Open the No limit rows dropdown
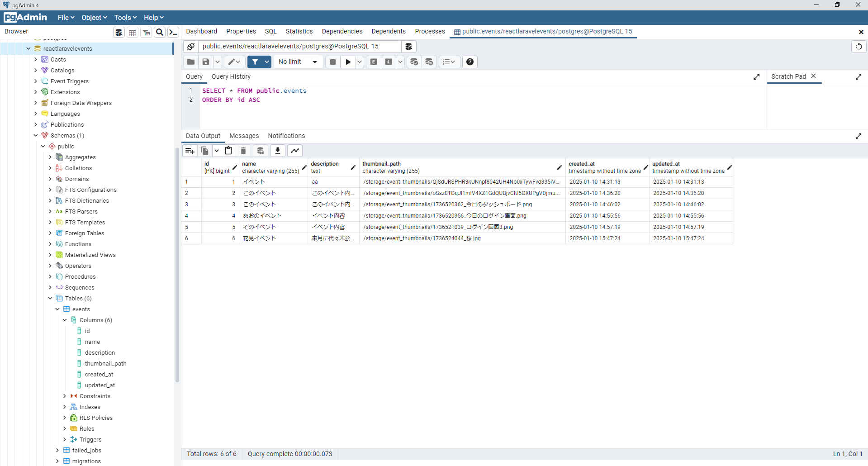The height and width of the screenshot is (466, 868). tap(298, 62)
